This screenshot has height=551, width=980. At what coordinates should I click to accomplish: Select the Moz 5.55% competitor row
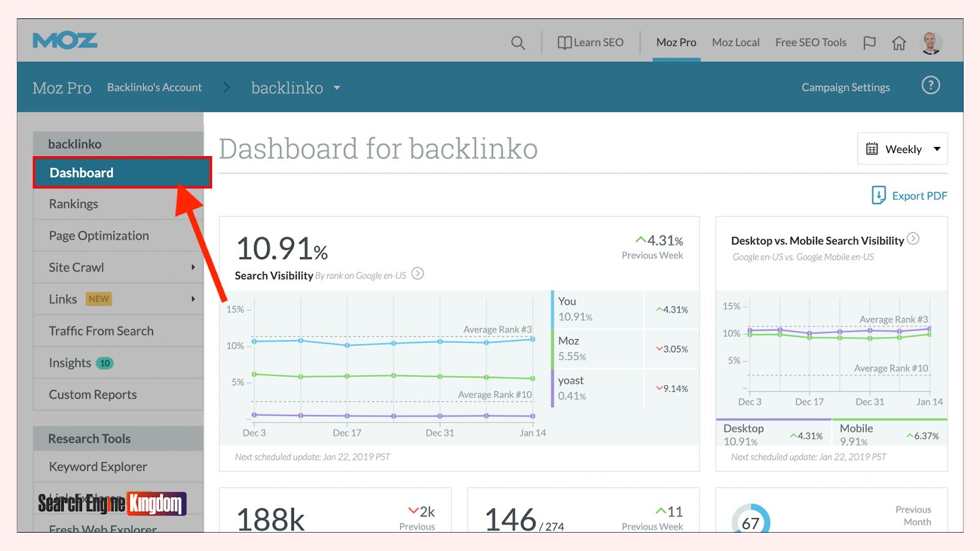point(625,349)
